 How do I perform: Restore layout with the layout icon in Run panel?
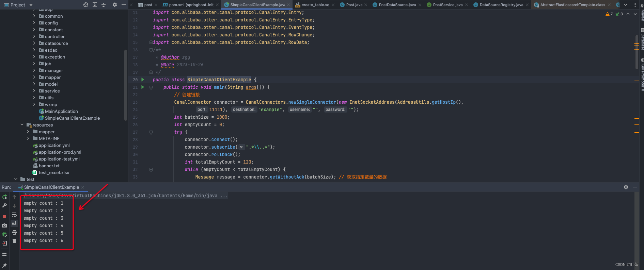[4, 254]
